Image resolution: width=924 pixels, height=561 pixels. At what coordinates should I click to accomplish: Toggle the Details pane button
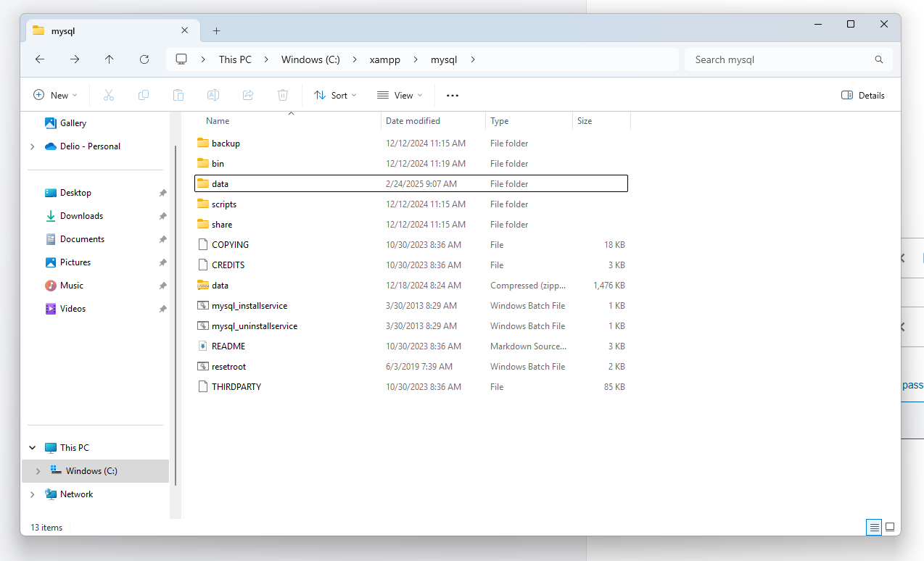click(x=863, y=95)
